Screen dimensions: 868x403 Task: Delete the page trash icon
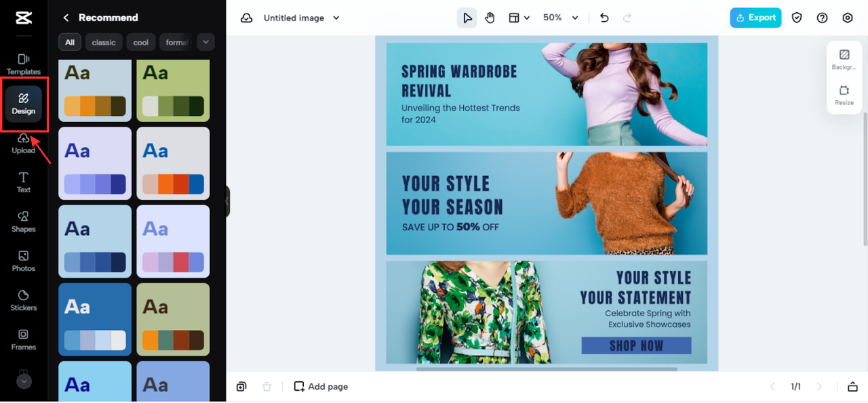(x=267, y=387)
